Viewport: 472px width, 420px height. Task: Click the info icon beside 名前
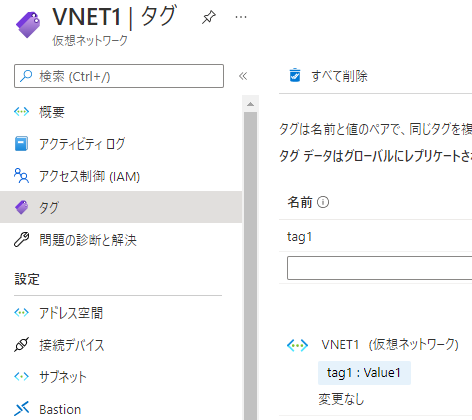(x=323, y=202)
